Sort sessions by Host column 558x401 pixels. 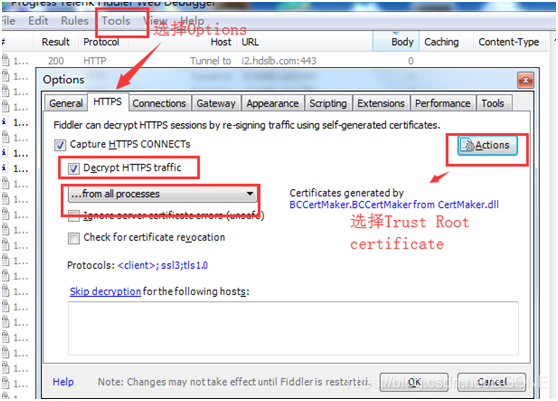(221, 42)
